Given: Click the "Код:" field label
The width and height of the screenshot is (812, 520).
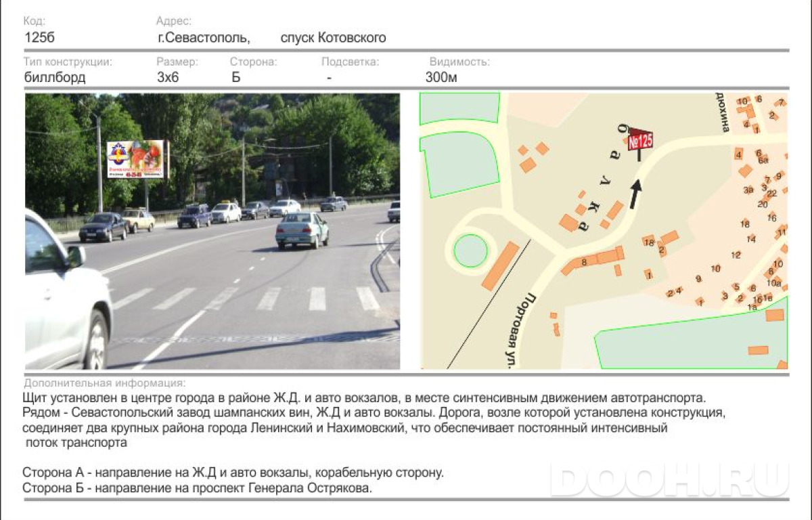Looking at the screenshot, I should point(35,22).
